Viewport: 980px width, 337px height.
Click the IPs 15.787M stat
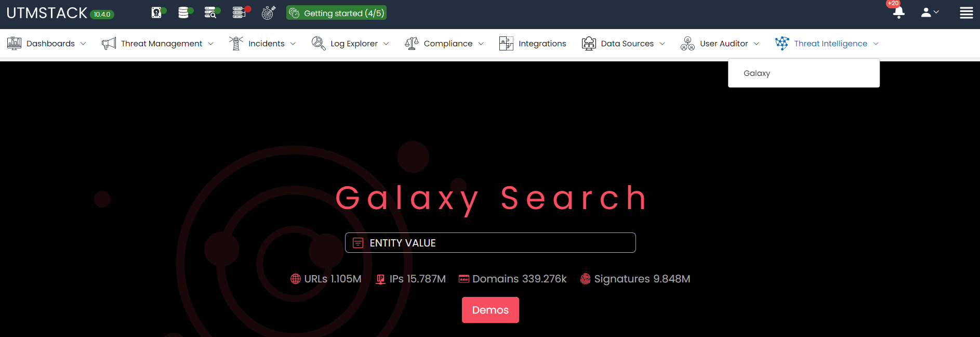[x=418, y=279]
